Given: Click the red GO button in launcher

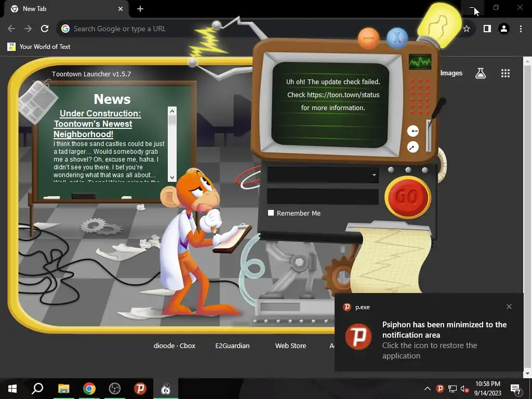Looking at the screenshot, I should click(408, 197).
